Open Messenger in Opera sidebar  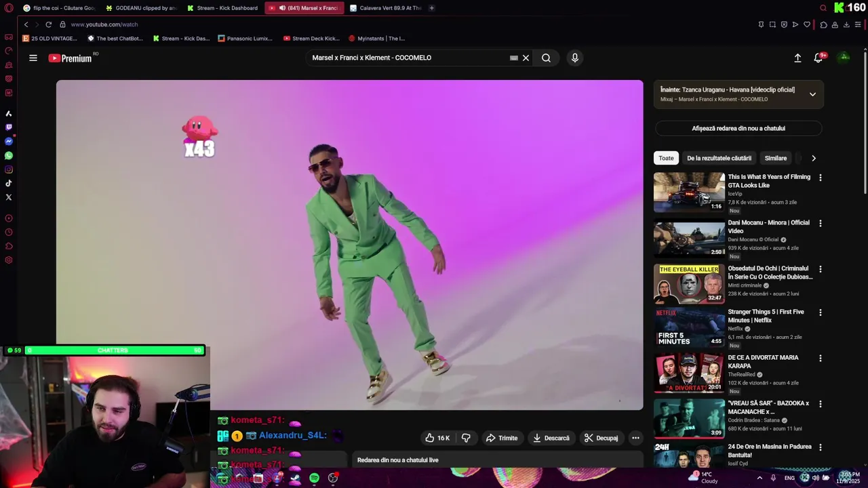click(x=8, y=142)
